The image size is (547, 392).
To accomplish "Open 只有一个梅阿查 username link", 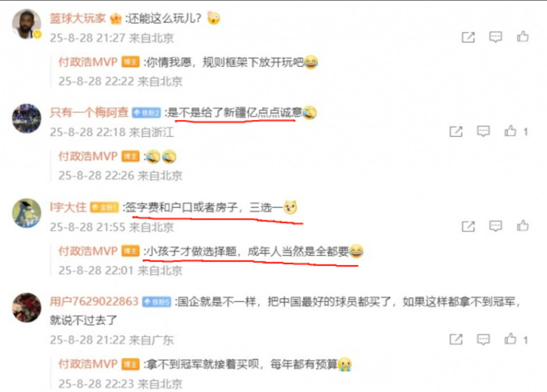I will 89,112.
